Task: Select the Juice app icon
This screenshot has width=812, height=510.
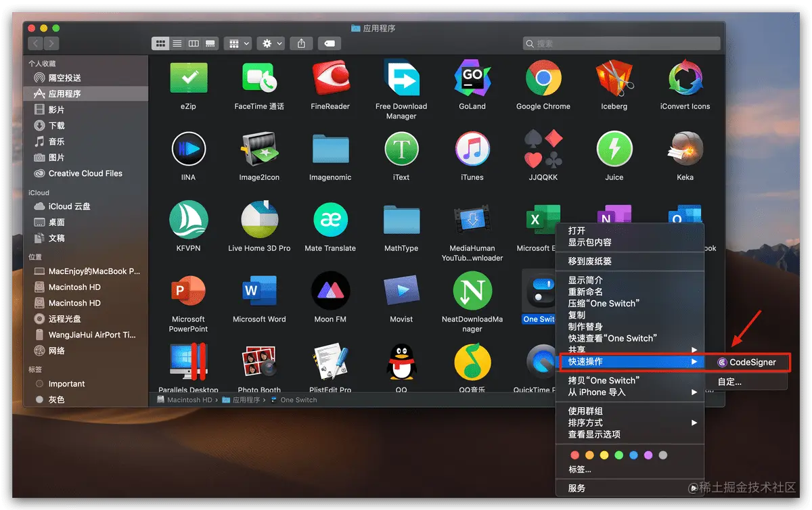Action: [614, 149]
